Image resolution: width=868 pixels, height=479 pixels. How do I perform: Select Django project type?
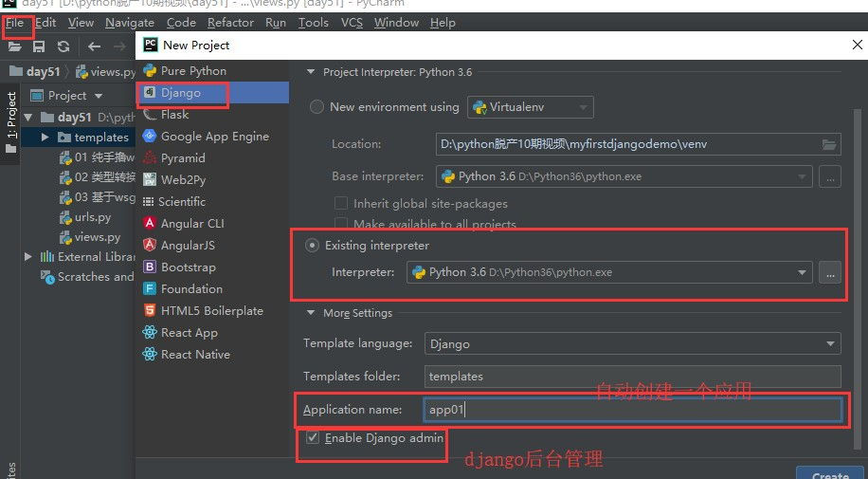click(x=212, y=93)
